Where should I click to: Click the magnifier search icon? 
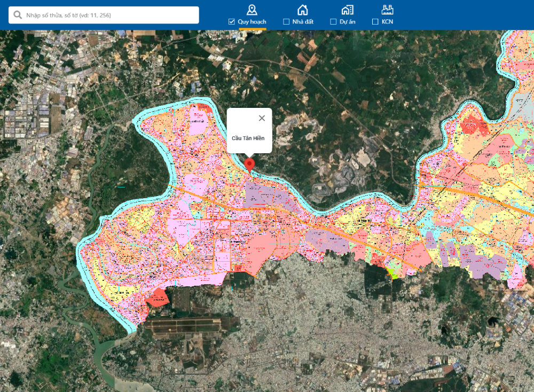pos(18,15)
